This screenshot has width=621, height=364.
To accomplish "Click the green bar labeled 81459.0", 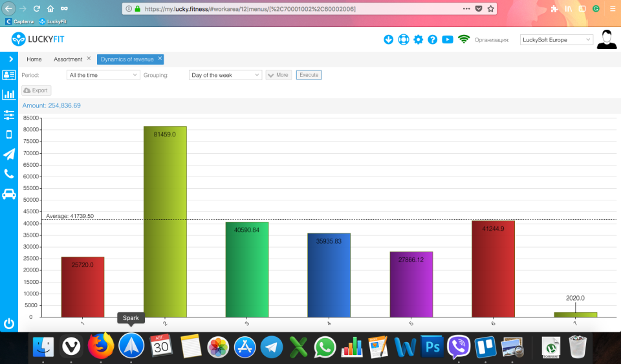I will tap(165, 222).
